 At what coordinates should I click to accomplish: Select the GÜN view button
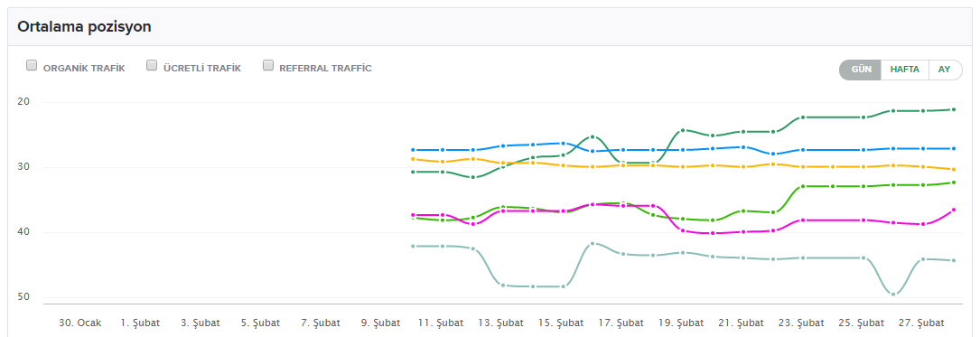861,70
